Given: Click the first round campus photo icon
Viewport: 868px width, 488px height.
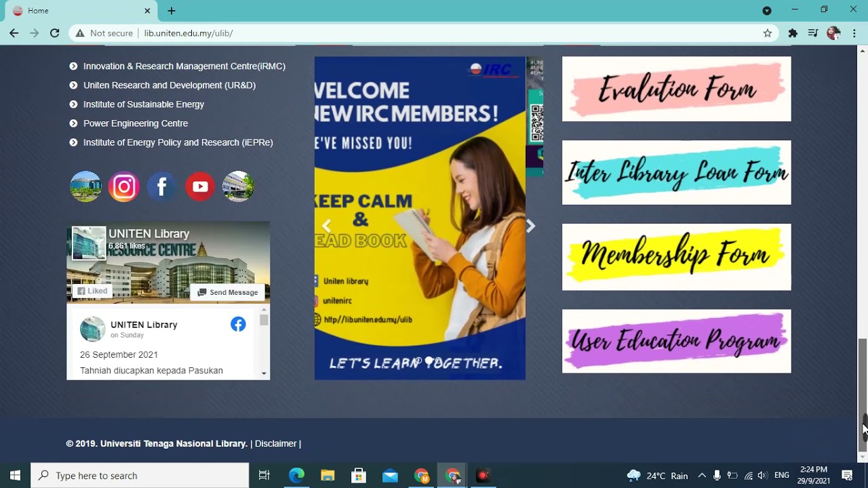Looking at the screenshot, I should pyautogui.click(x=85, y=186).
